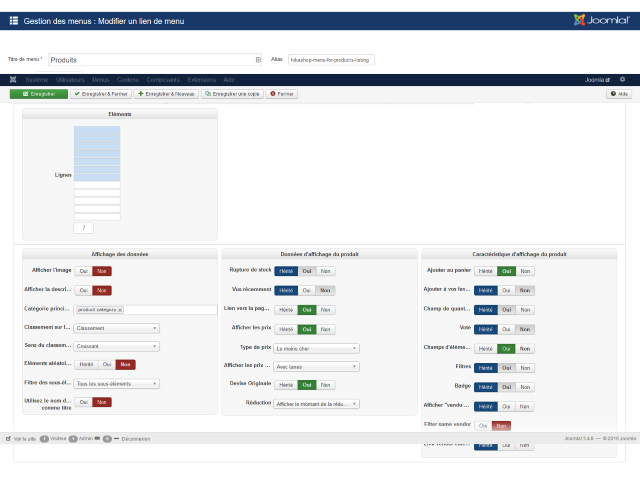Set Badge option to Non
Screen dimensions: 640x489
[x=525, y=387]
